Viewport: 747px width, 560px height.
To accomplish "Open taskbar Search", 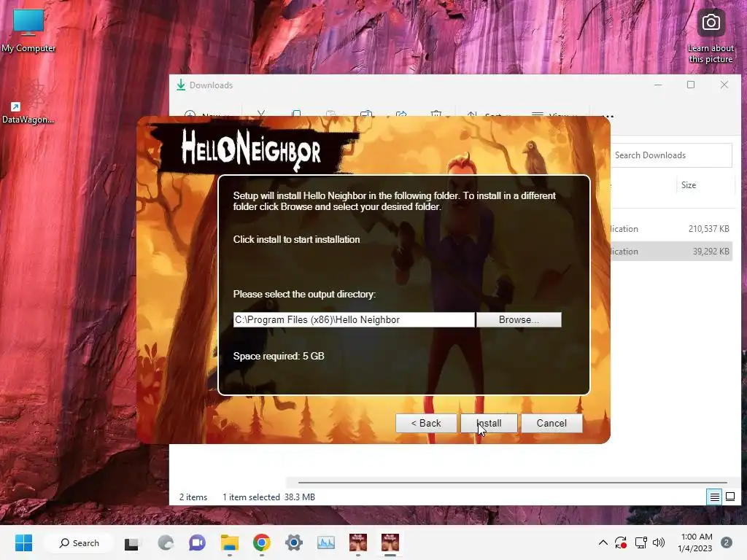I will tap(79, 542).
